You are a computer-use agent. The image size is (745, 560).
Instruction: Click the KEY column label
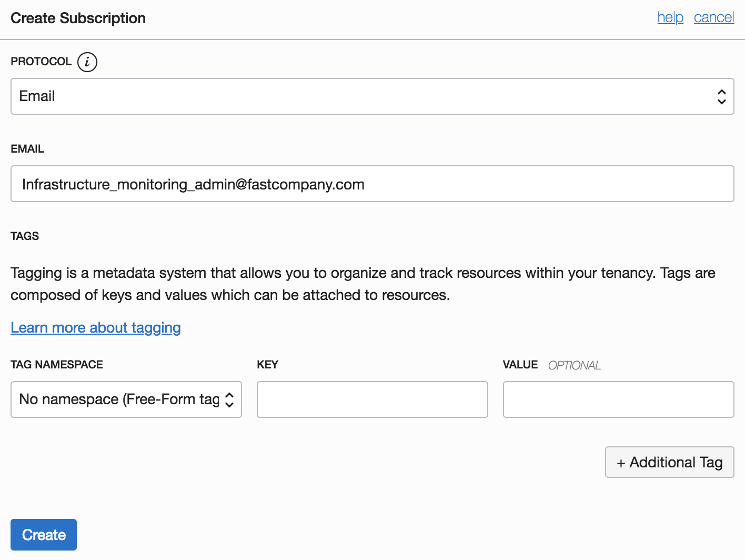267,365
